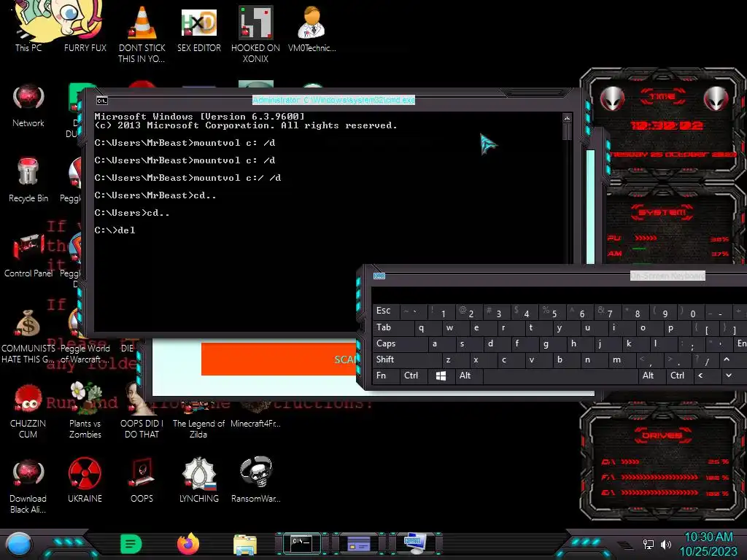Screen dimensions: 747x560
Task: Open the RansomWar skull icon
Action: pyautogui.click(x=256, y=480)
